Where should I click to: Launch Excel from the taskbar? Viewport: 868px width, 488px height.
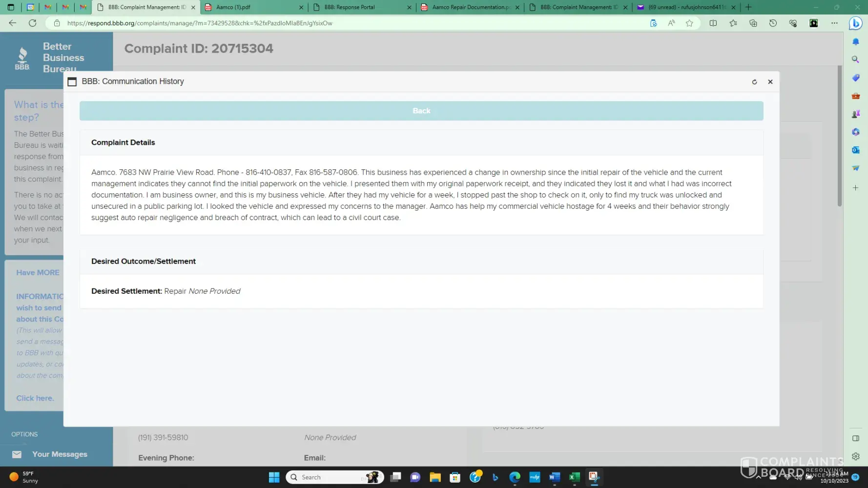pos(575,477)
